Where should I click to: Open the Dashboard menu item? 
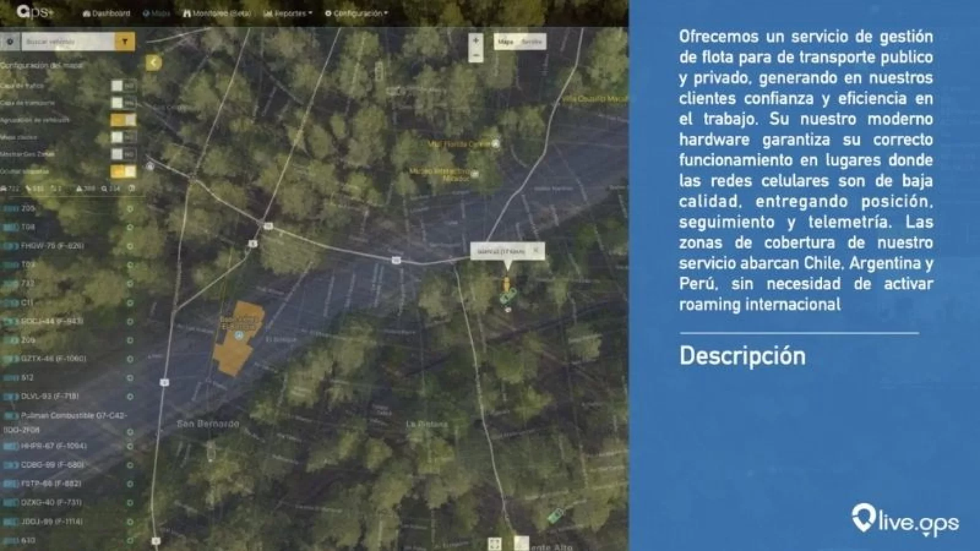point(107,13)
